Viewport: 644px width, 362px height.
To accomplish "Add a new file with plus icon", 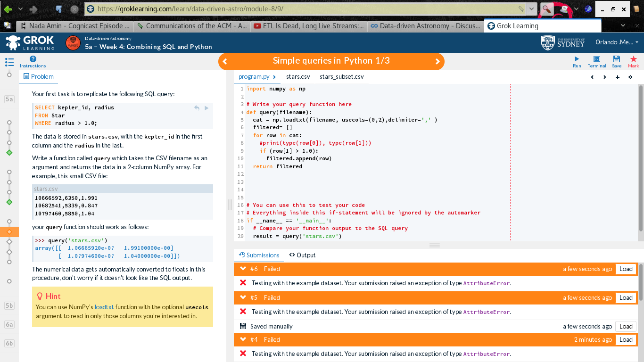I will [x=618, y=77].
